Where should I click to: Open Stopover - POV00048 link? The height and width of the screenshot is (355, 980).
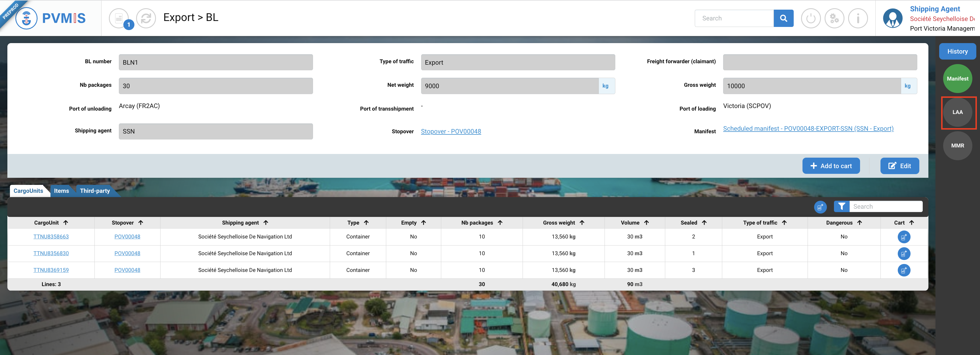click(450, 131)
